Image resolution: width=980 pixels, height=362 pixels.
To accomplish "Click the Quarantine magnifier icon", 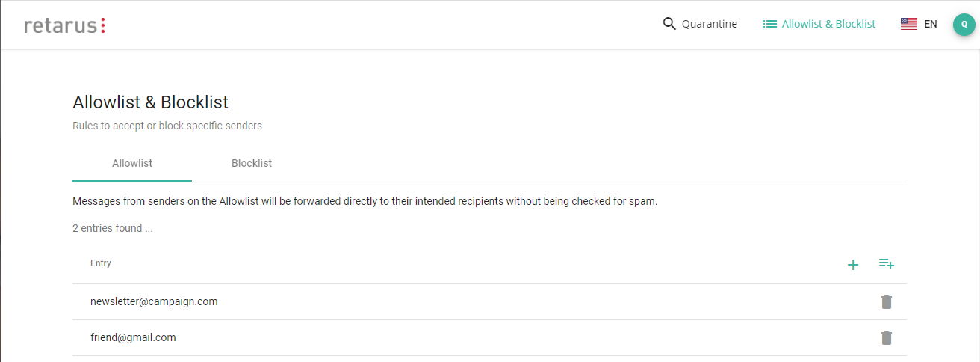I will [x=669, y=24].
